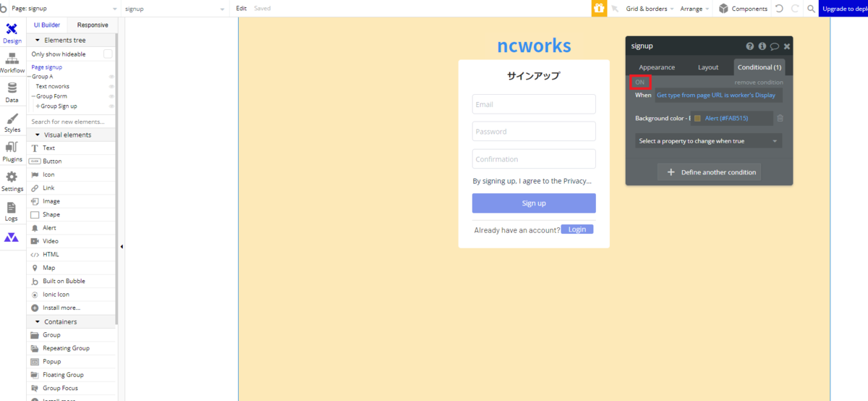Open the Settings gear section
The width and height of the screenshot is (868, 401).
click(x=12, y=182)
